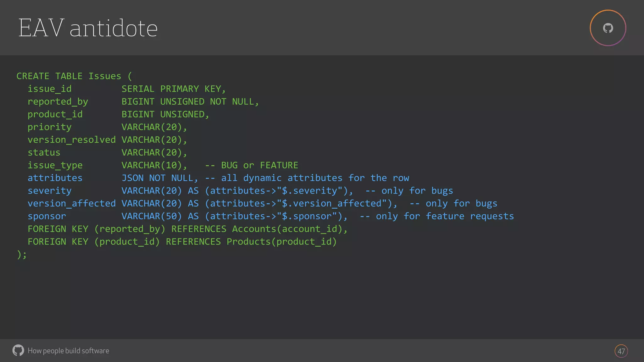Click the '-- BUG or FEATURE' comment
The height and width of the screenshot is (362, 644).
(252, 165)
